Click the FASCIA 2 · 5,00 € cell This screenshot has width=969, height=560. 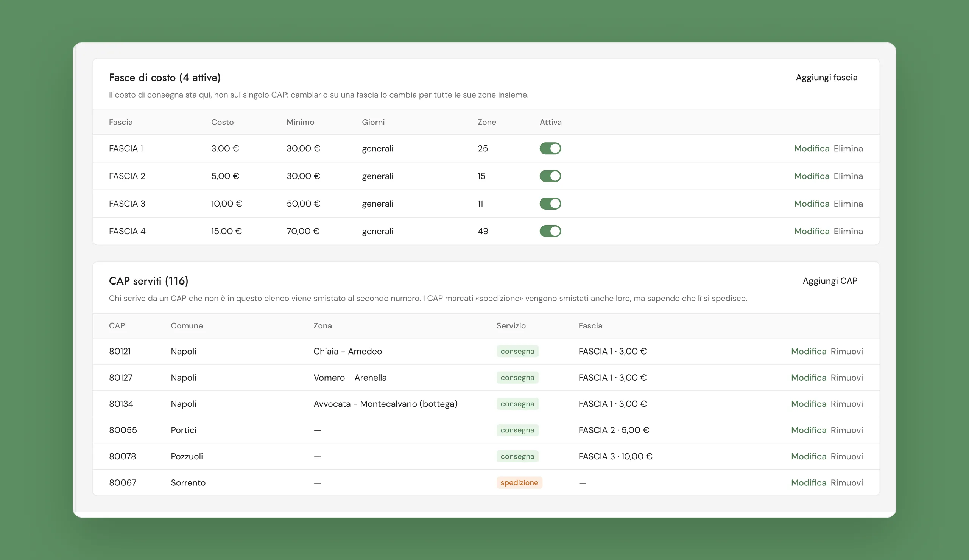tap(614, 430)
